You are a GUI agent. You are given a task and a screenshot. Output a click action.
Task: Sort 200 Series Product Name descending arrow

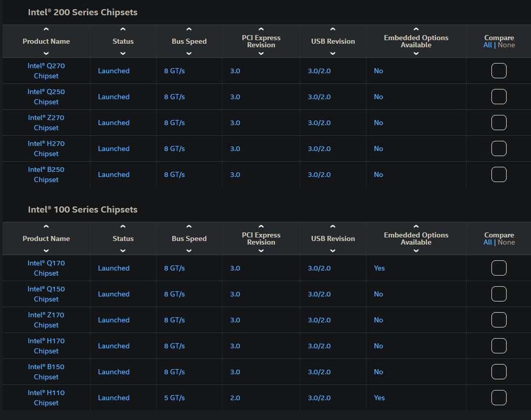tap(46, 53)
